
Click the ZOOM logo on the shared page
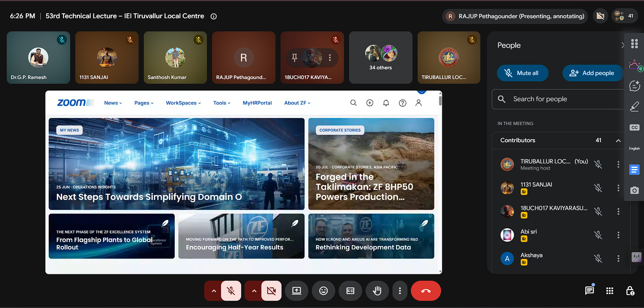coord(75,103)
